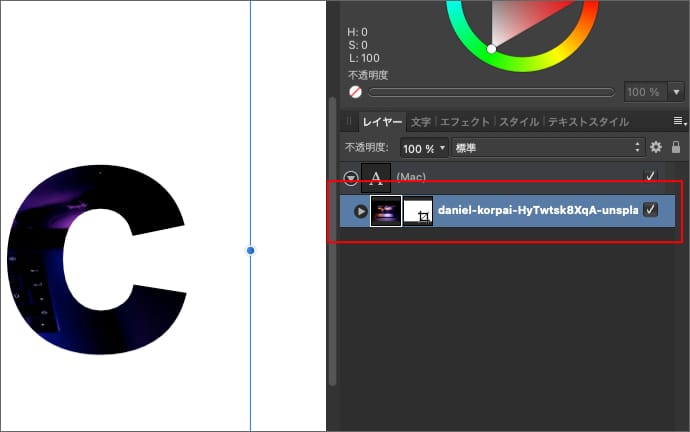Viewport: 690px width, 432px height.
Task: Switch to the エフェクト tab
Action: (x=465, y=122)
